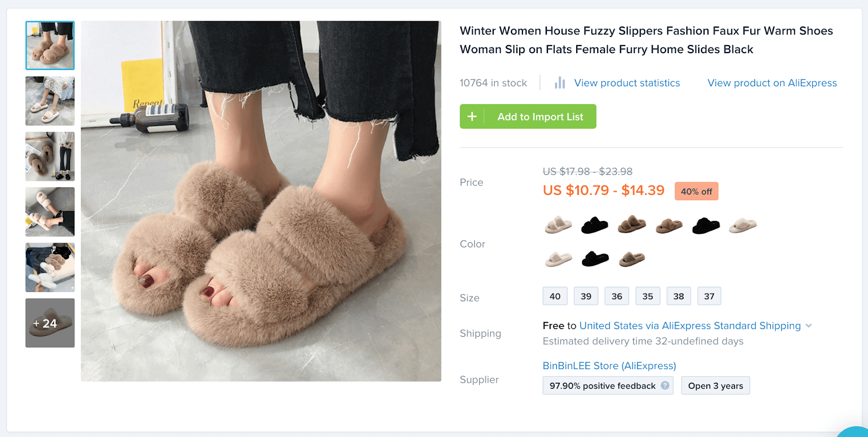The height and width of the screenshot is (437, 868).
Task: Open the +24 more images thumbnail
Action: [x=50, y=323]
